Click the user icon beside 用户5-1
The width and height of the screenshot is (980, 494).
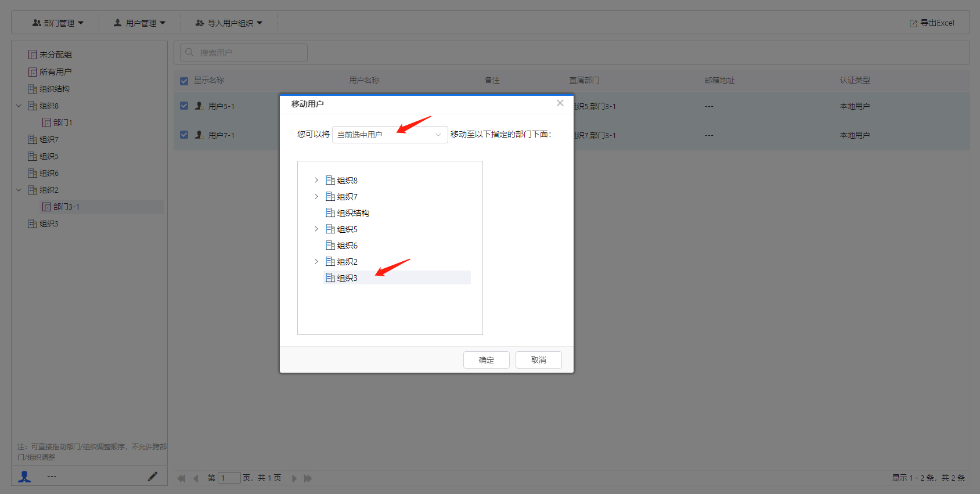pyautogui.click(x=199, y=106)
